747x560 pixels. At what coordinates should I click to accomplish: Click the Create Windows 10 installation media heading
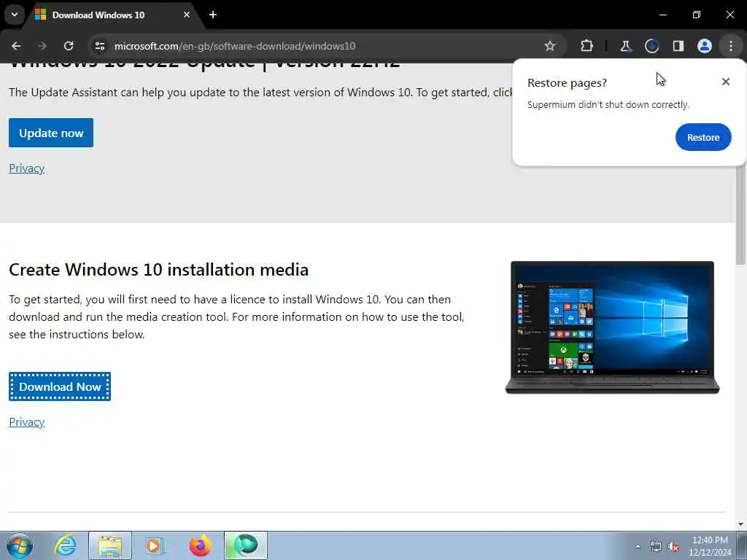point(158,270)
